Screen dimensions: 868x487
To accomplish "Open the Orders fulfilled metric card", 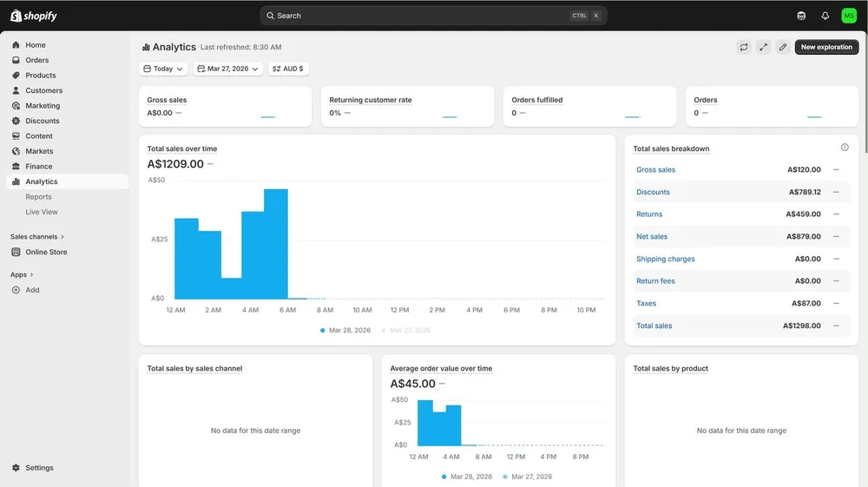I will tap(589, 106).
